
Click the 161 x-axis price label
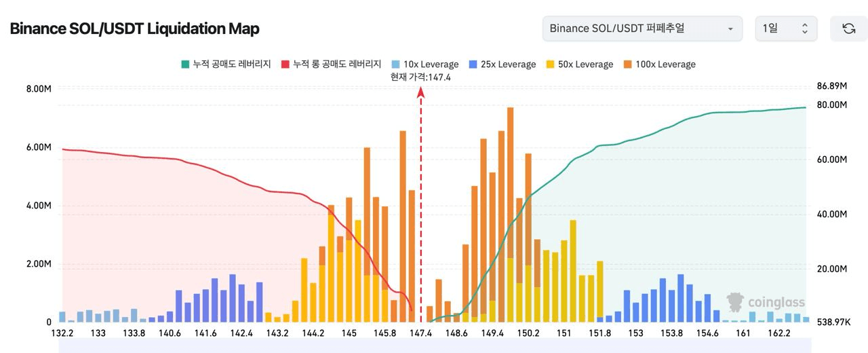743,333
